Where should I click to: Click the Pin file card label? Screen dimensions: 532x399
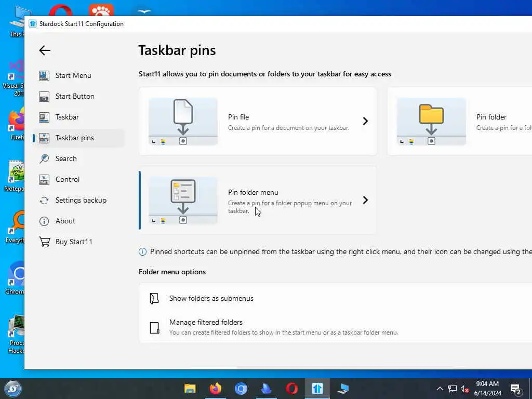[238, 117]
